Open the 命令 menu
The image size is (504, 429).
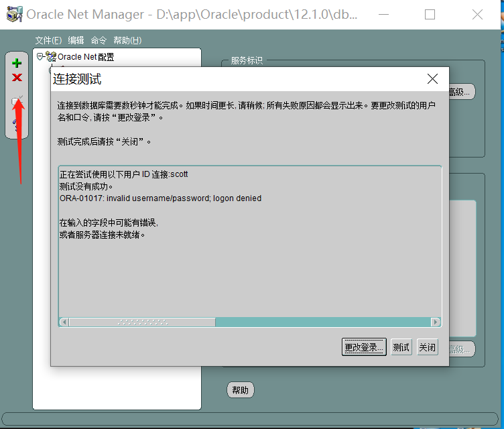point(99,40)
